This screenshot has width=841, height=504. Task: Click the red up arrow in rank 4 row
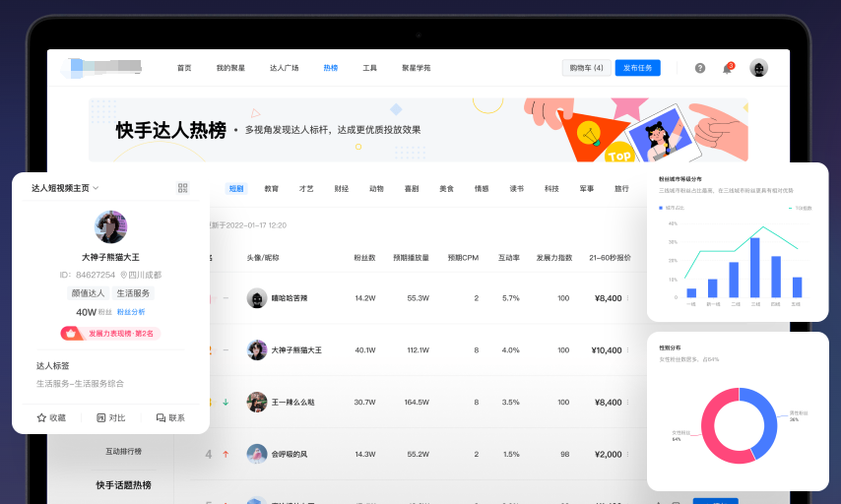226,454
